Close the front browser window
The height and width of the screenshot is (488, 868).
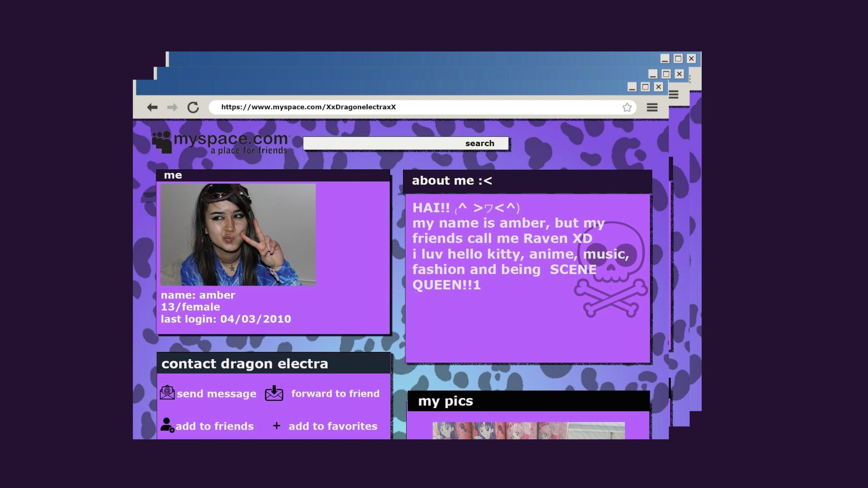click(x=659, y=87)
